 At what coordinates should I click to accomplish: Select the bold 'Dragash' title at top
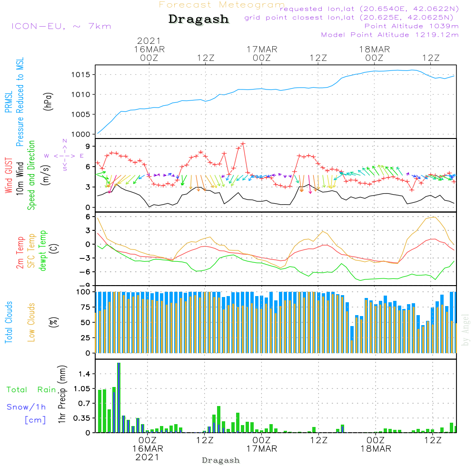coord(198,19)
